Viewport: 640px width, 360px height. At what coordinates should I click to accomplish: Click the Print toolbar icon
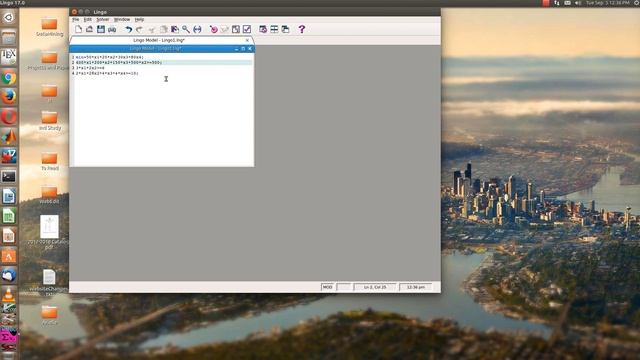[112, 29]
